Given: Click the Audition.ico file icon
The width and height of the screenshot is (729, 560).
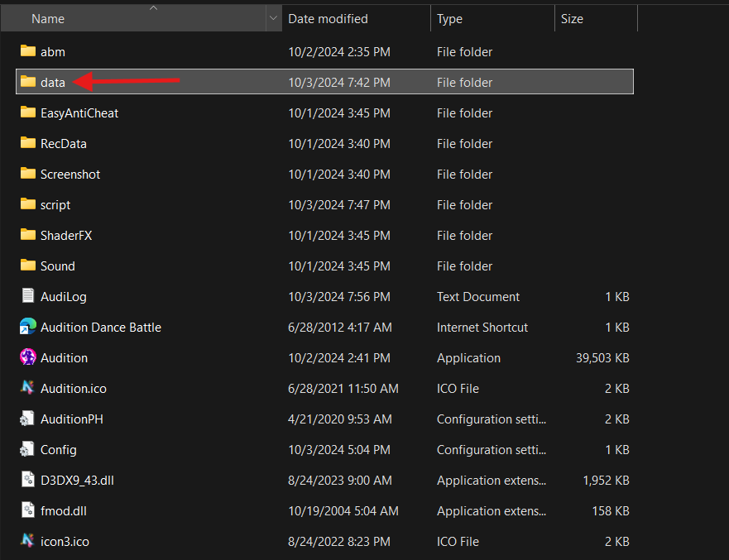Looking at the screenshot, I should pos(28,388).
